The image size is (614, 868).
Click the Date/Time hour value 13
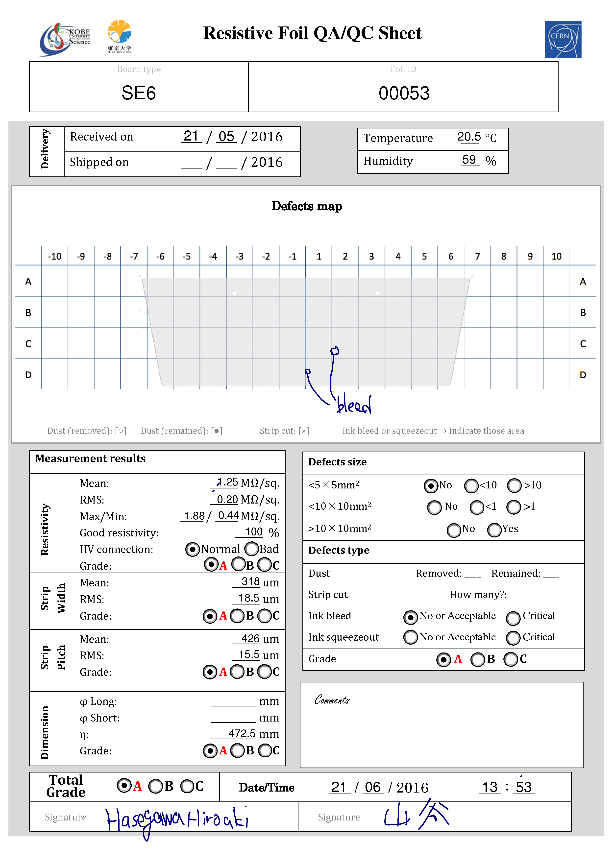[490, 787]
